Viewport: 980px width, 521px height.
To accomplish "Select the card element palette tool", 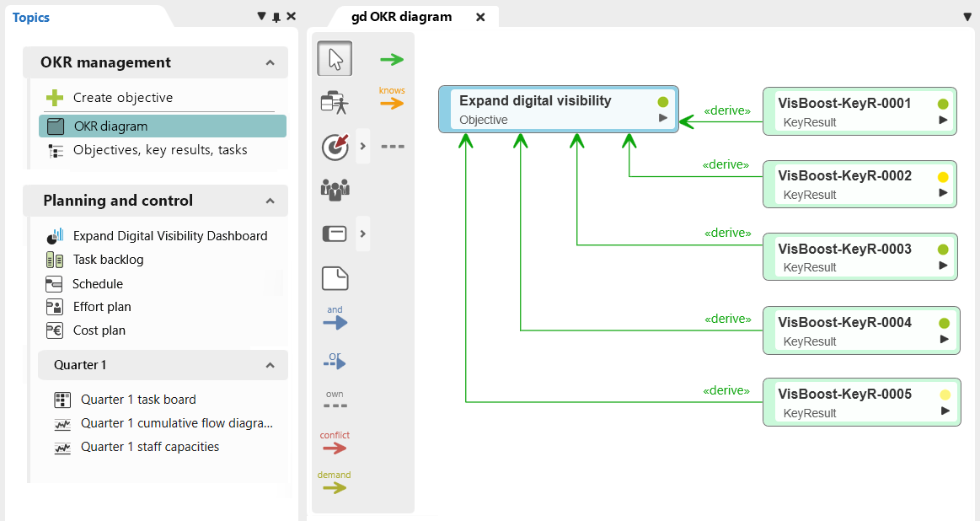I will coord(335,234).
